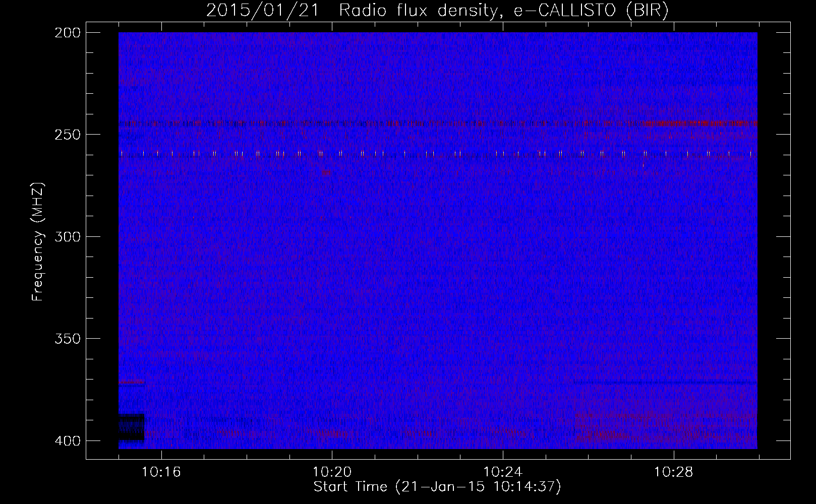Click the '10:20' time axis label
The image size is (816, 504).
(332, 472)
